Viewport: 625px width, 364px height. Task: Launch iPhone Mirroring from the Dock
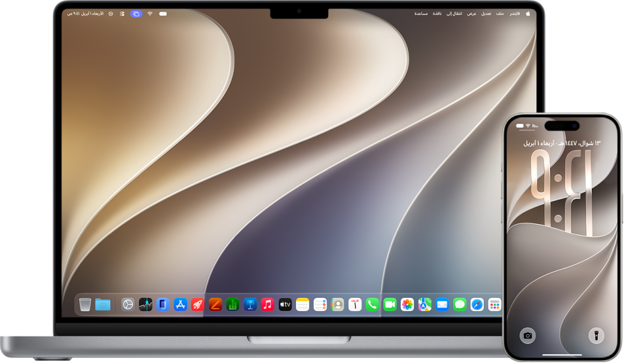[x=163, y=305]
